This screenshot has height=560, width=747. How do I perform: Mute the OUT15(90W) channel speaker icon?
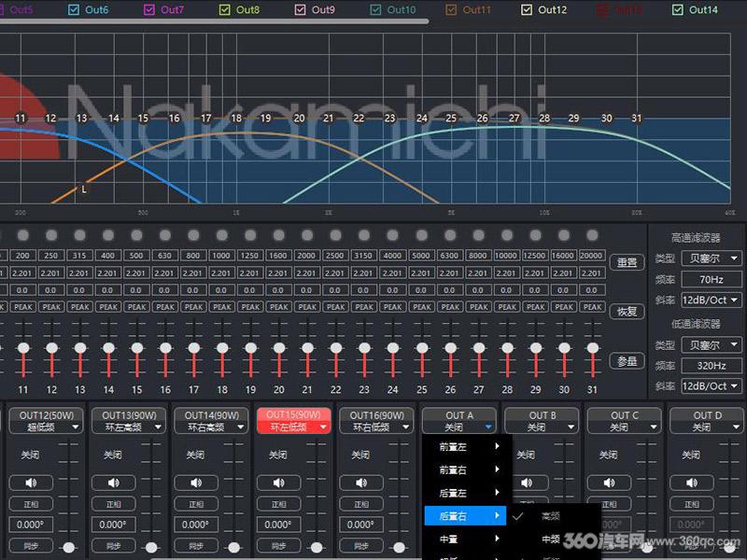(278, 483)
